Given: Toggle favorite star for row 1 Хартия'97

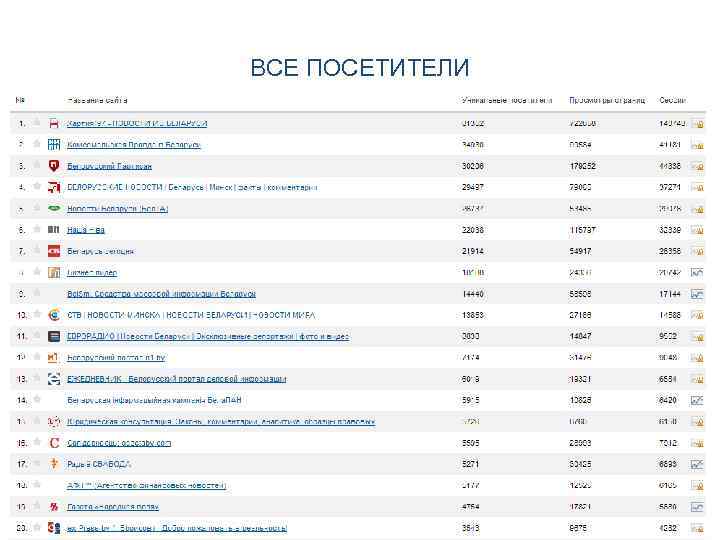Looking at the screenshot, I should click(37, 122).
